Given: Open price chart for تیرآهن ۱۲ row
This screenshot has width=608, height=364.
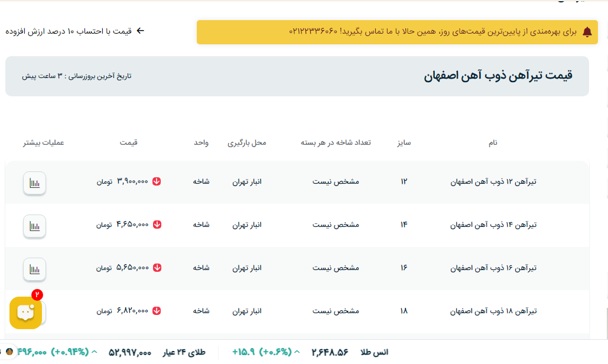Looking at the screenshot, I should (34, 183).
